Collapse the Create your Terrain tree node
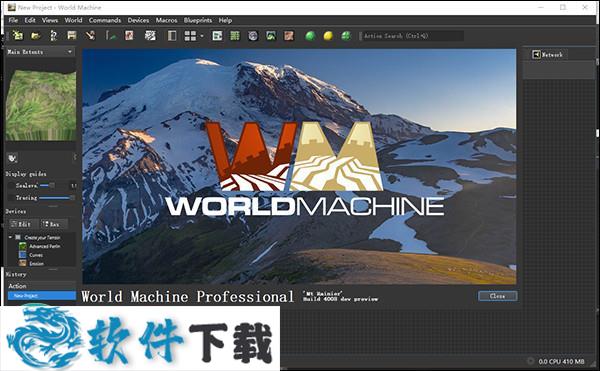 click(x=10, y=237)
